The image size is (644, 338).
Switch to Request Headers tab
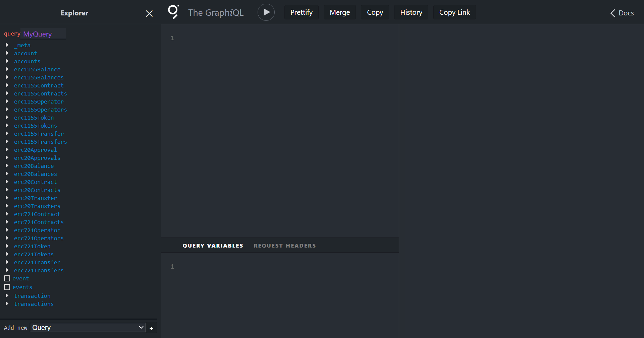284,246
